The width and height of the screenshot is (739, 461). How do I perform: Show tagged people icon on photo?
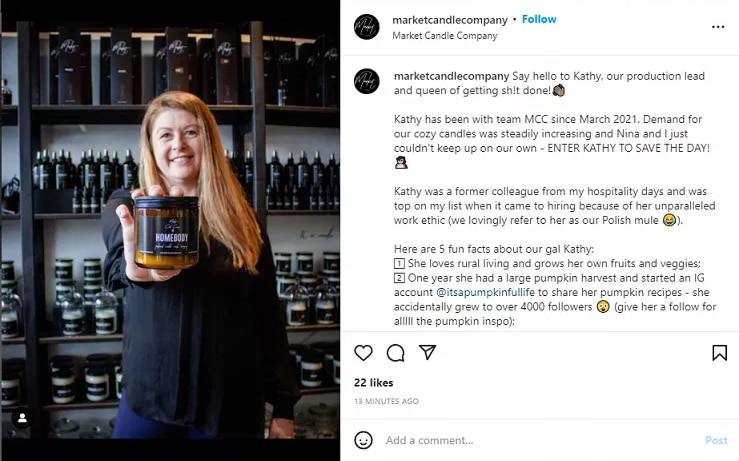(x=22, y=418)
